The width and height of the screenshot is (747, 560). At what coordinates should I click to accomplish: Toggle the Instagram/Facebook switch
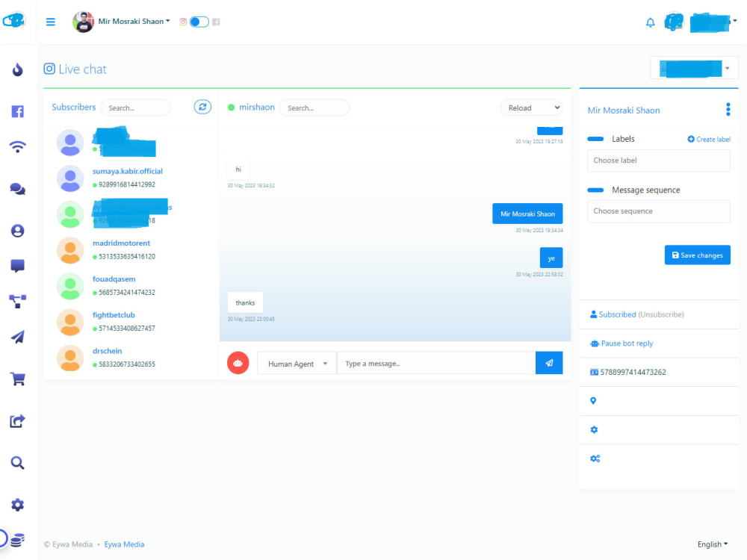[199, 22]
